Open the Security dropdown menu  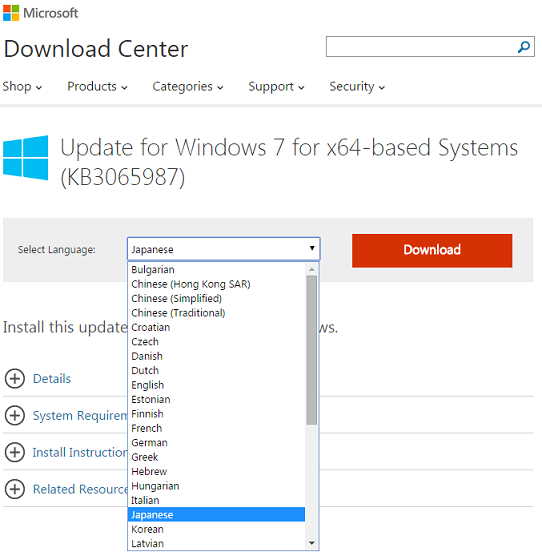(x=357, y=87)
